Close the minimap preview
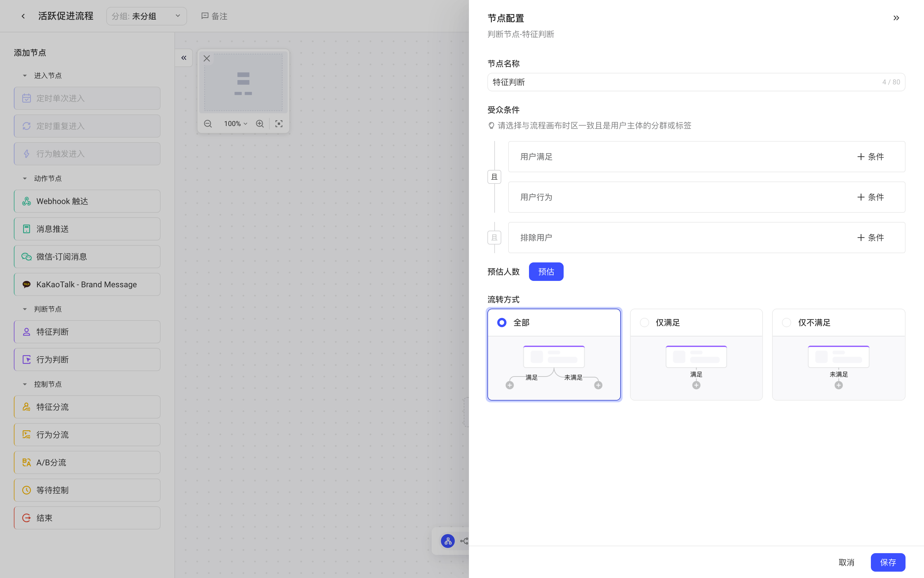Viewport: 924px width, 578px height. 206,58
